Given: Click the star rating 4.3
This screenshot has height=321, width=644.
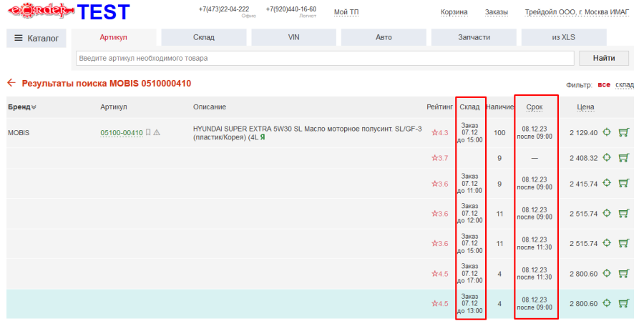Looking at the screenshot, I should [x=440, y=132].
